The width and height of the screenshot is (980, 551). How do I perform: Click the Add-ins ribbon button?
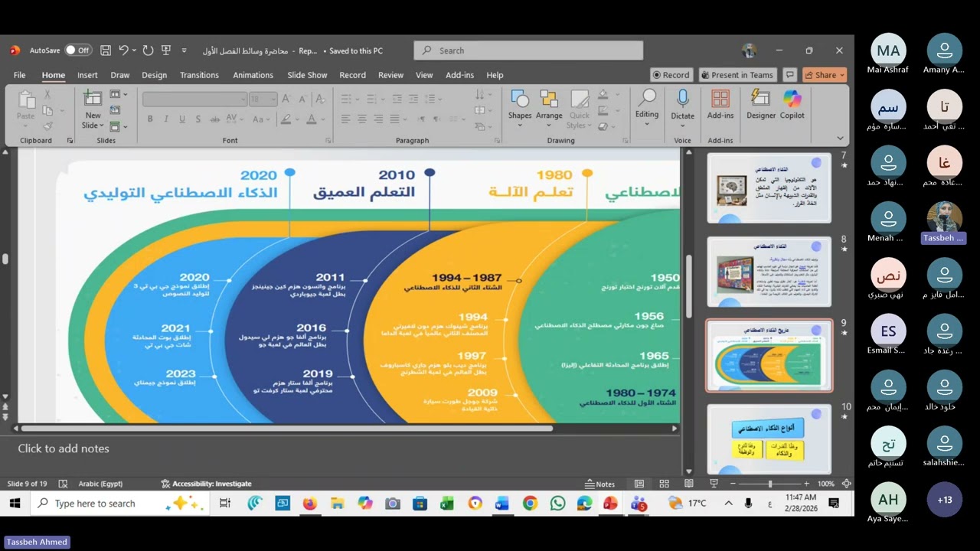coord(720,106)
